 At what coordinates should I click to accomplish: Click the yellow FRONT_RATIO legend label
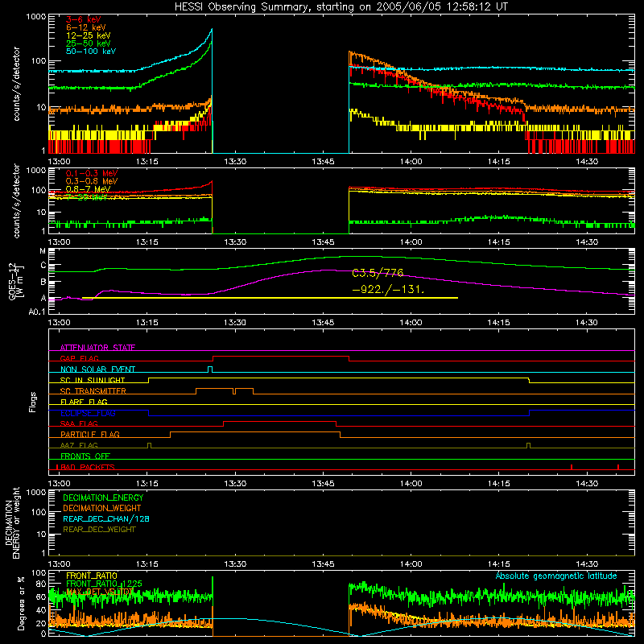click(x=92, y=576)
